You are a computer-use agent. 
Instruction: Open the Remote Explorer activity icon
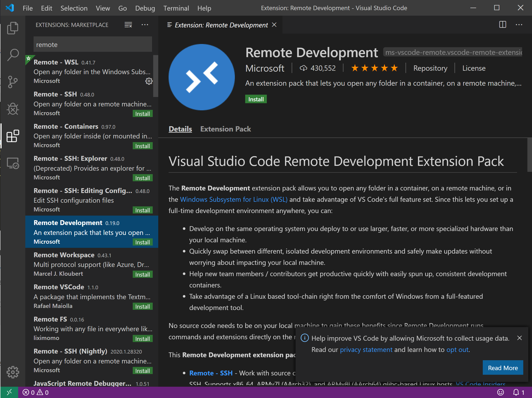click(x=12, y=163)
